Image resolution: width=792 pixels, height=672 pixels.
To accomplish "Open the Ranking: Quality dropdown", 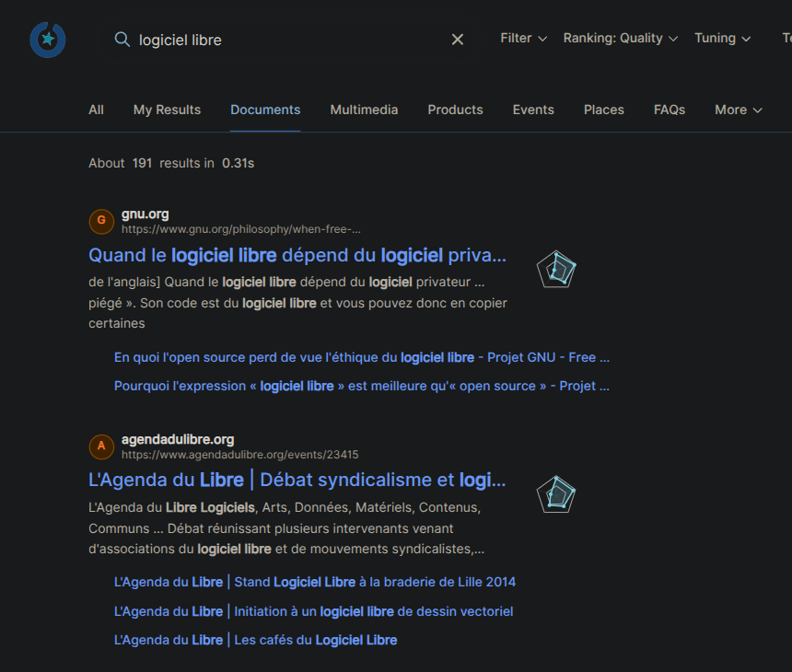I will (621, 39).
